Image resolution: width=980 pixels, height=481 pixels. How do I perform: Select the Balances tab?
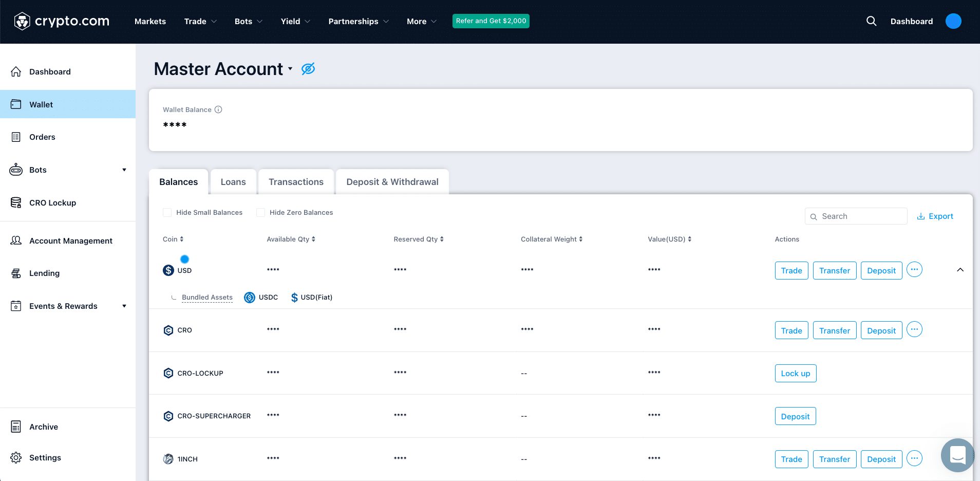[x=179, y=182]
